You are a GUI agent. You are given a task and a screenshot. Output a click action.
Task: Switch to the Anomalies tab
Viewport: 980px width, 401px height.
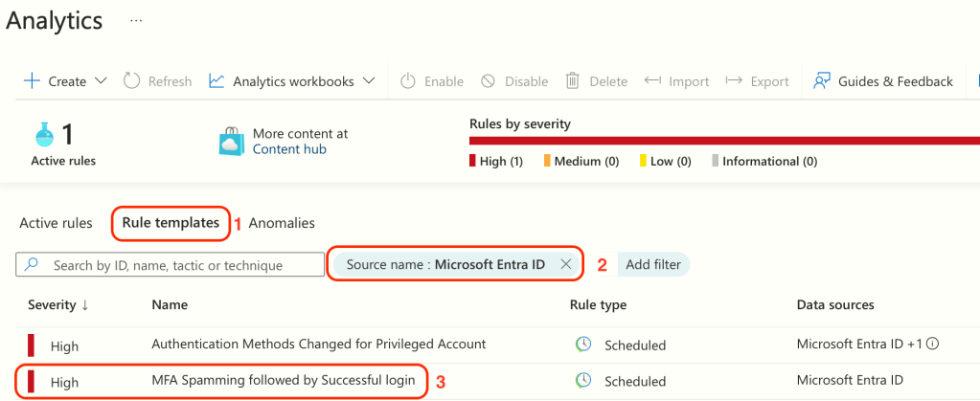click(282, 223)
